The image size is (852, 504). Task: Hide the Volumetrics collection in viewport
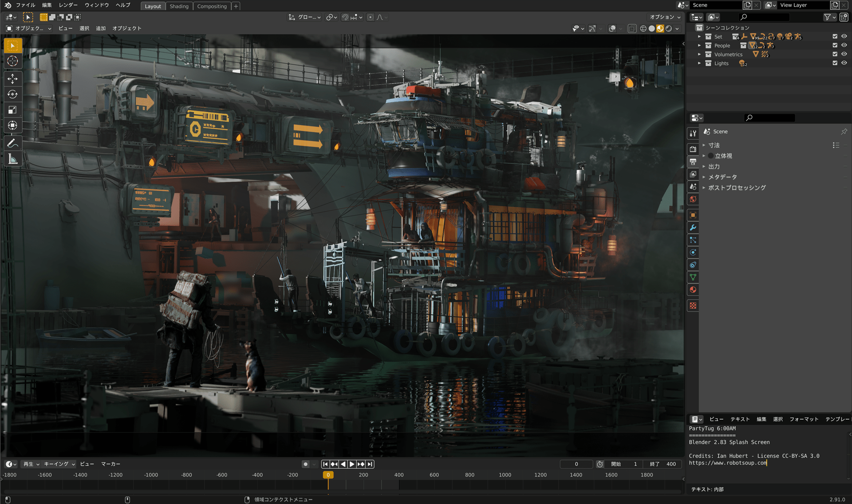[x=844, y=54]
